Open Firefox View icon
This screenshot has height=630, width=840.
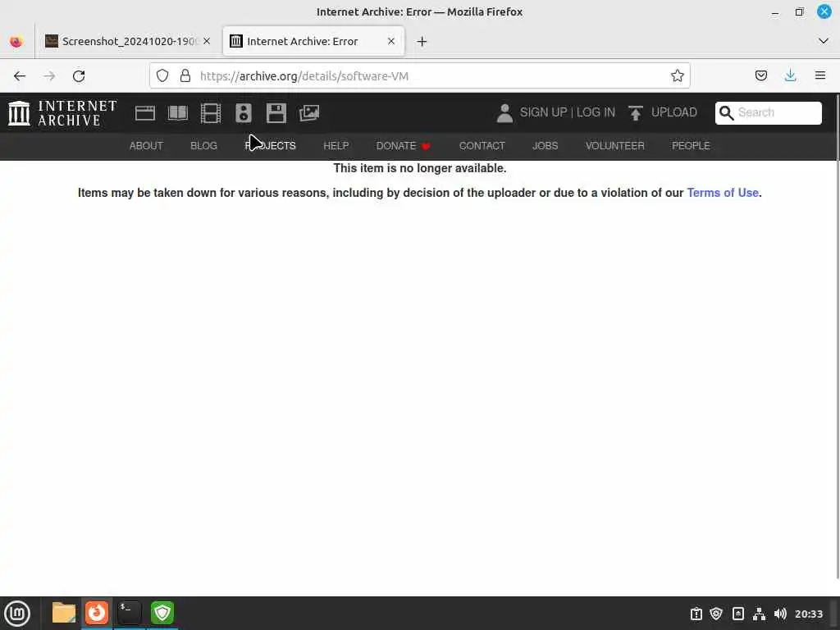[16, 41]
